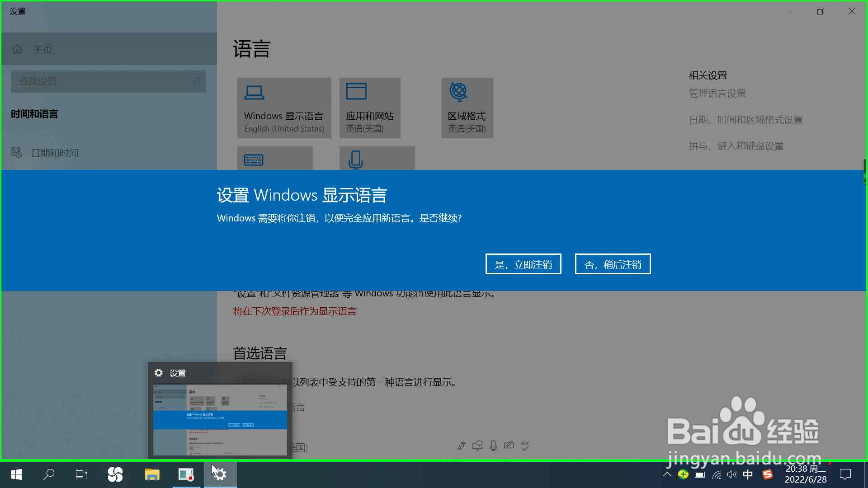The height and width of the screenshot is (488, 868).
Task: Show hidden system tray icons
Action: (667, 474)
